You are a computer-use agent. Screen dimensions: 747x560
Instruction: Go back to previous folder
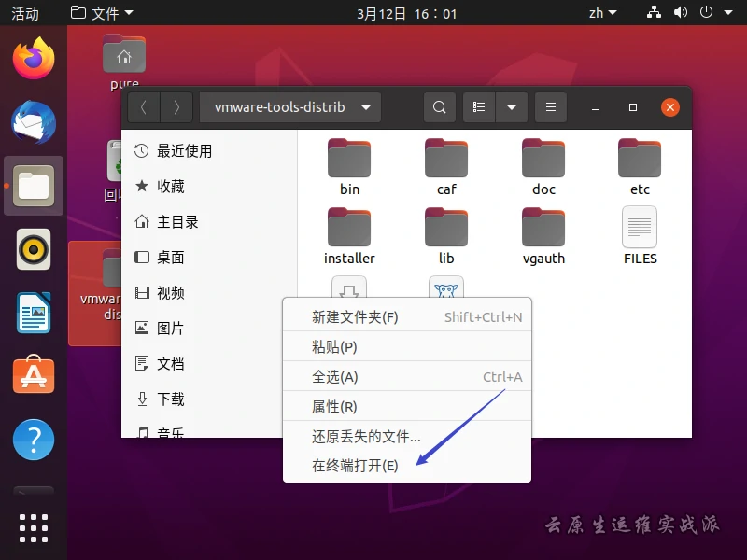pos(144,107)
